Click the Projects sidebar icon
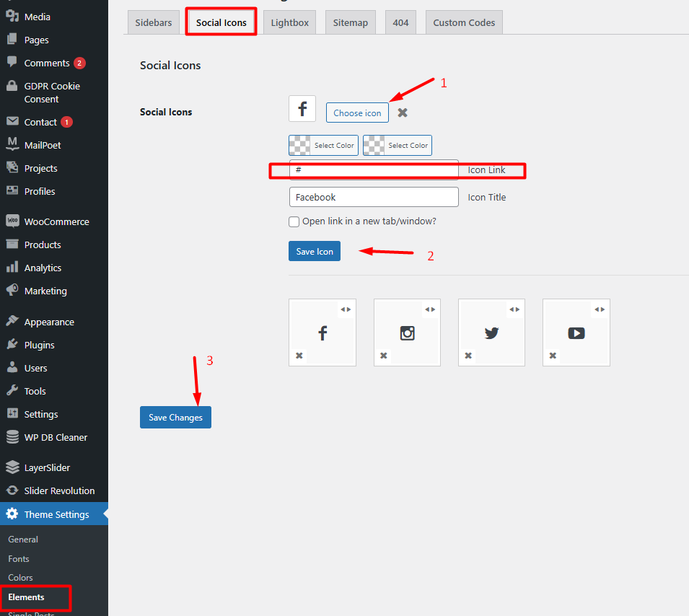This screenshot has height=616, width=689. click(x=12, y=167)
